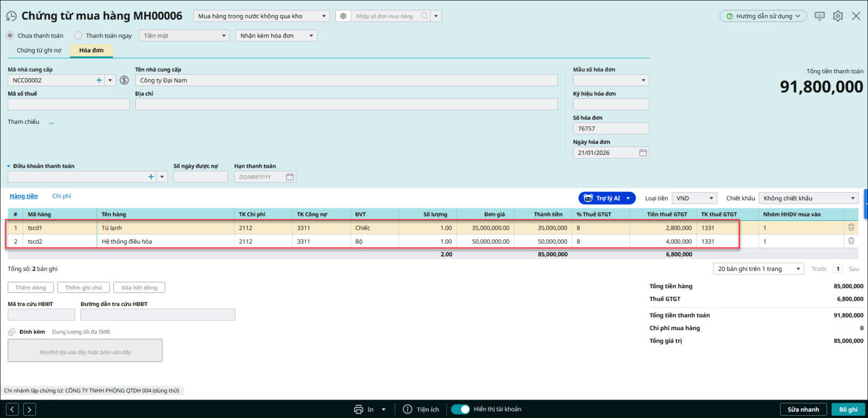This screenshot has height=418, width=868.
Task: Switch to Chi phí tab
Action: pos(61,196)
